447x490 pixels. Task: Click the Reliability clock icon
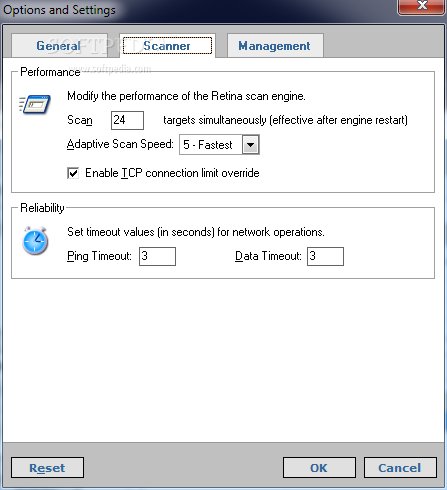35,241
